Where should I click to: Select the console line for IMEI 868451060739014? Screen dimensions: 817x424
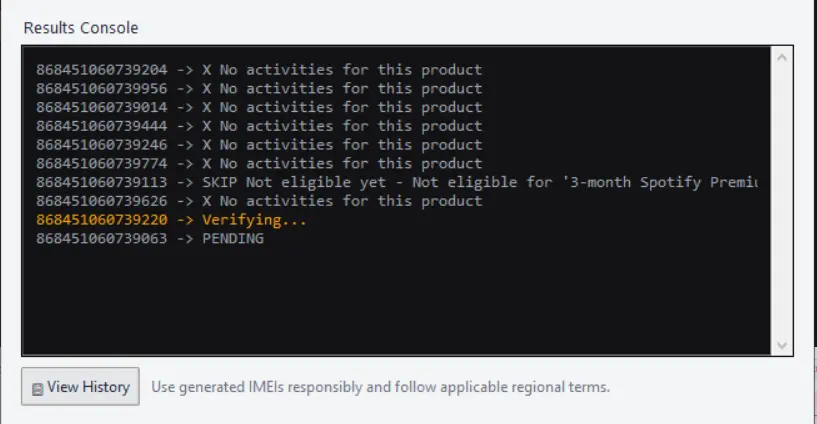click(259, 107)
